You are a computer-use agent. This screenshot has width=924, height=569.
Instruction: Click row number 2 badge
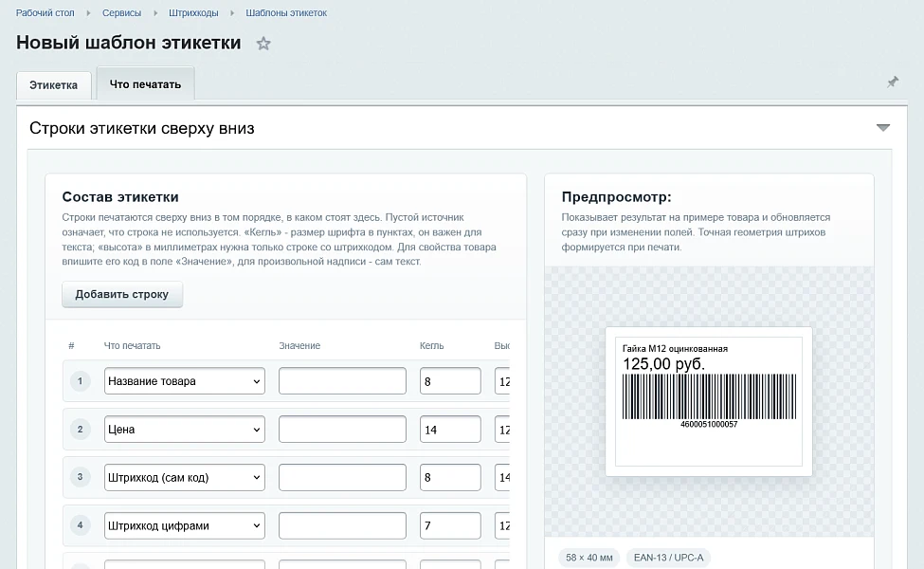click(x=81, y=430)
